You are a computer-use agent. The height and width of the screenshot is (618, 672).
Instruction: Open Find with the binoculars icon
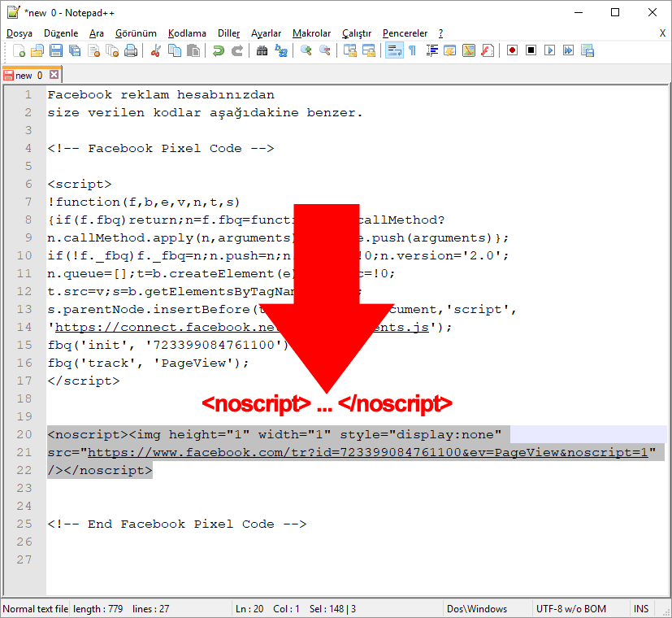tap(262, 51)
